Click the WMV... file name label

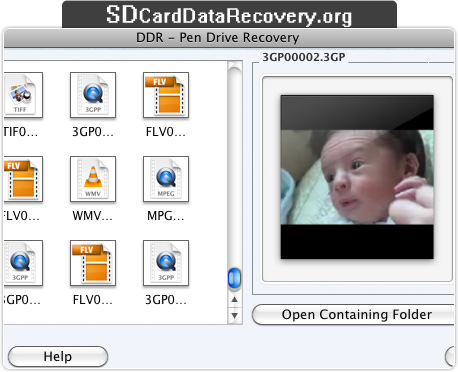93,216
